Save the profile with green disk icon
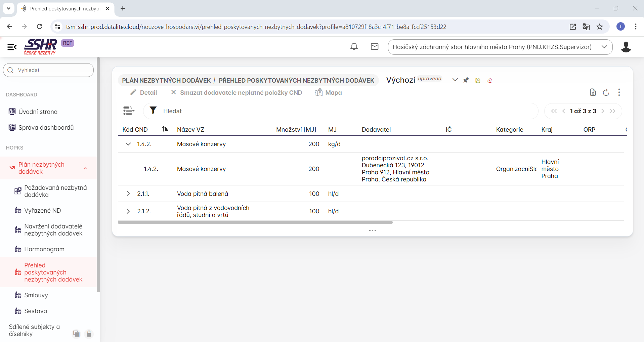The height and width of the screenshot is (342, 644). click(x=478, y=80)
